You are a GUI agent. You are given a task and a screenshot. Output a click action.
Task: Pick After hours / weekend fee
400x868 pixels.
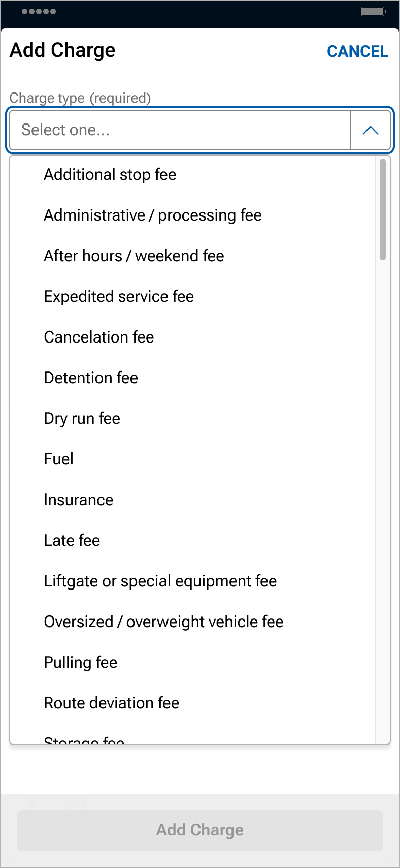134,256
